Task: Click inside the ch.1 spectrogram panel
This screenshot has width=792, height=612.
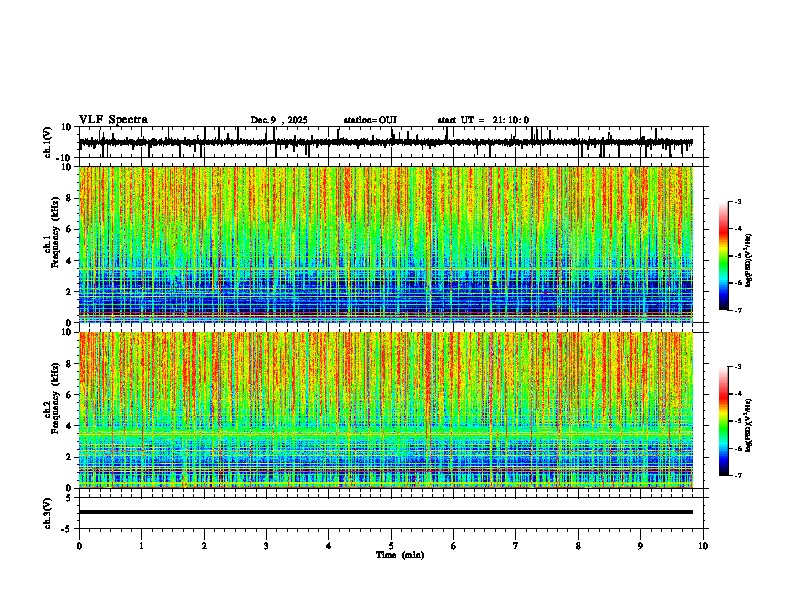Action: (x=385, y=244)
